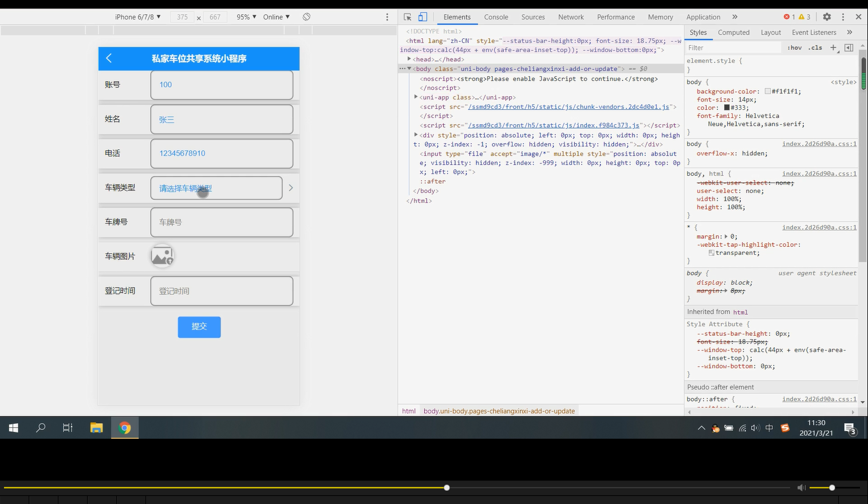Click the yellow warning count indicator
Image resolution: width=868 pixels, height=504 pixels.
[x=804, y=17]
